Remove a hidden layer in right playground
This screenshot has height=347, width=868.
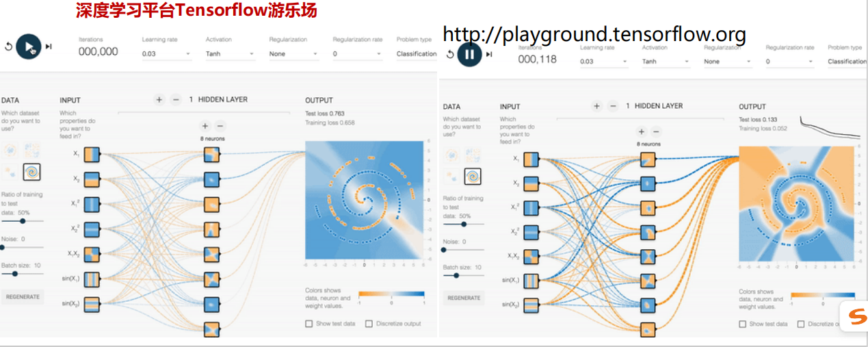coord(613,106)
